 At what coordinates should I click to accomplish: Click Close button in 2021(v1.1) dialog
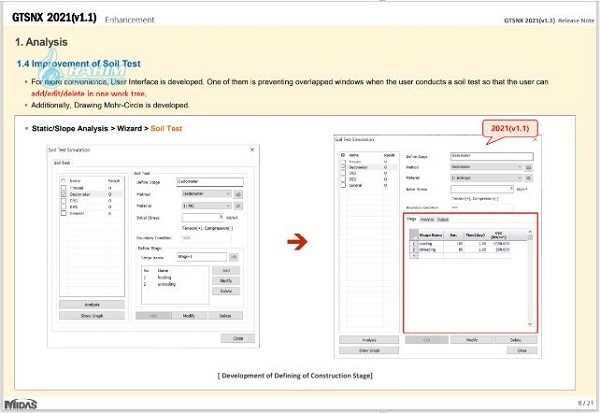coord(522,350)
